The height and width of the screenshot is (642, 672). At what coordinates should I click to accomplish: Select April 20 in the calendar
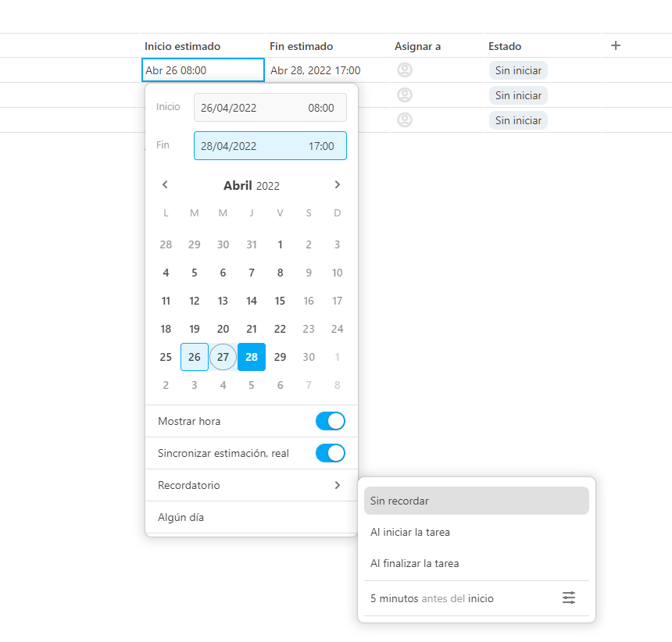(223, 329)
